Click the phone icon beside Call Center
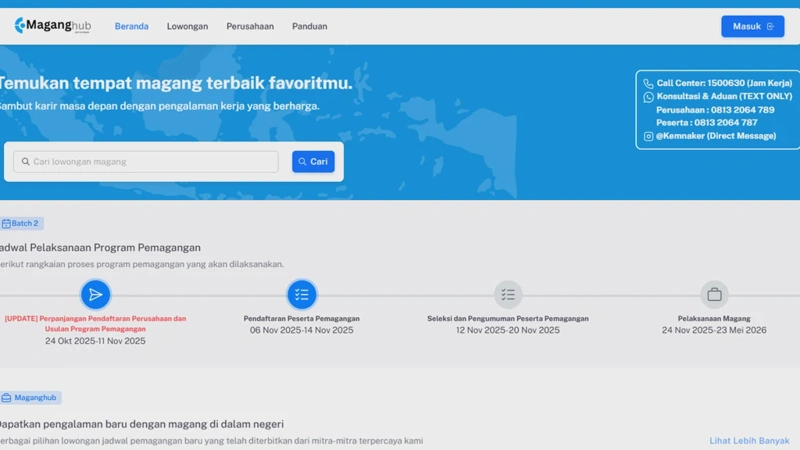Viewport: 800px width, 450px height. click(648, 84)
